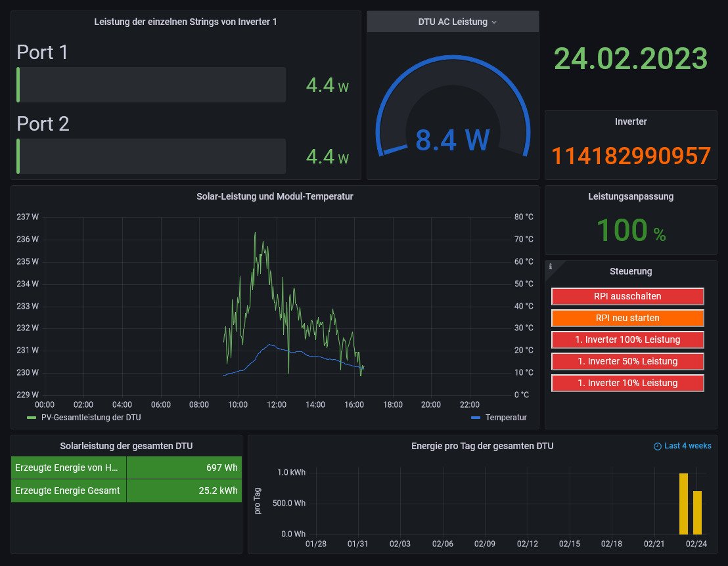Click the blue Temperatur legend color swatch

(476, 418)
